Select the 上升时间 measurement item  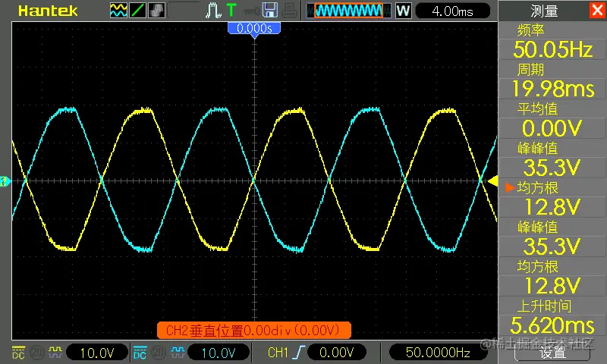(x=544, y=306)
